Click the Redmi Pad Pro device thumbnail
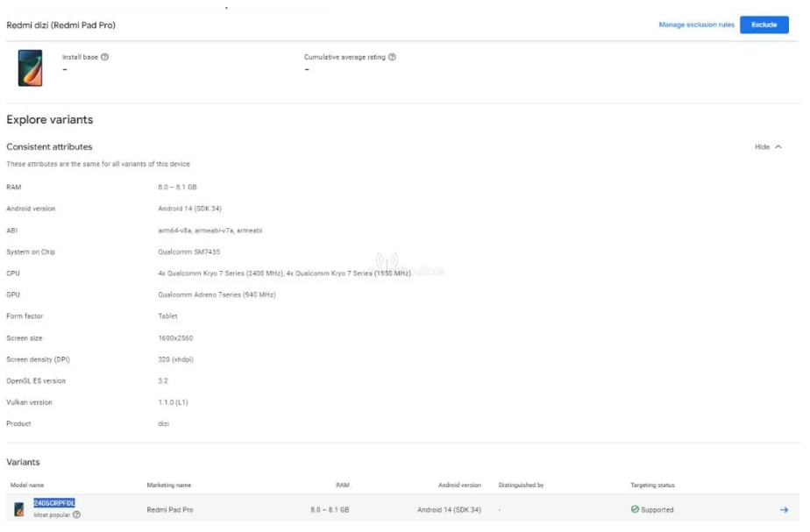 (30, 67)
